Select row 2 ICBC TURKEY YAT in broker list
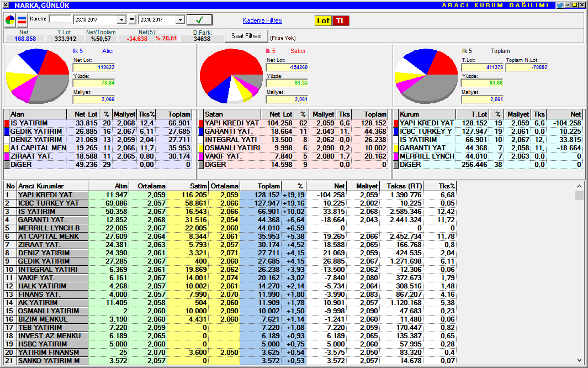 pyautogui.click(x=230, y=203)
